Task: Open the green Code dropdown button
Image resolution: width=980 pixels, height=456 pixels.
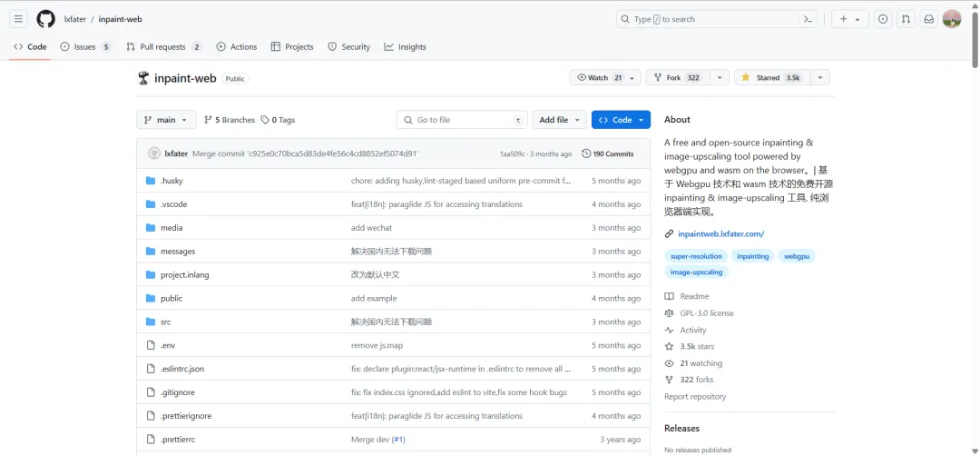Action: click(621, 120)
